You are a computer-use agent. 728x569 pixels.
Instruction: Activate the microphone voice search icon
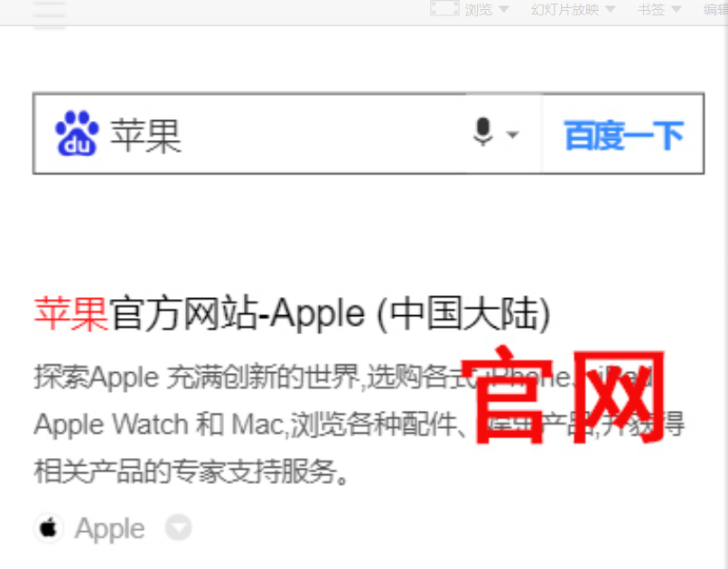tap(483, 132)
